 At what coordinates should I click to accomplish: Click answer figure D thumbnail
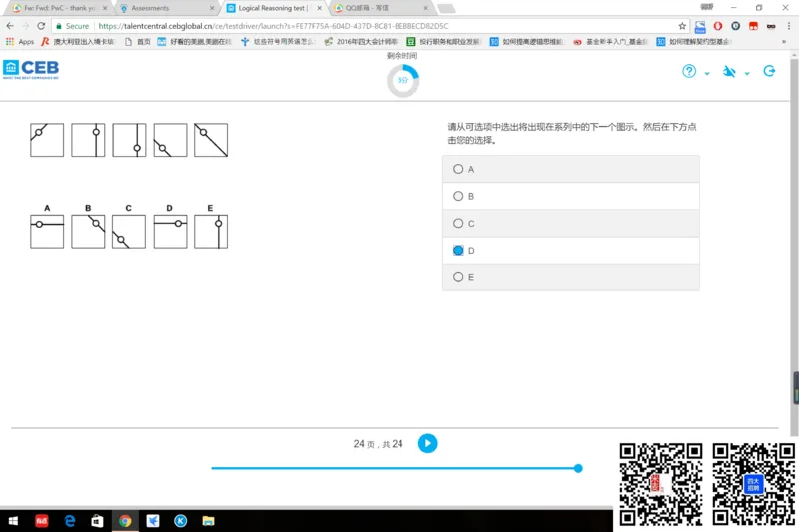click(170, 232)
